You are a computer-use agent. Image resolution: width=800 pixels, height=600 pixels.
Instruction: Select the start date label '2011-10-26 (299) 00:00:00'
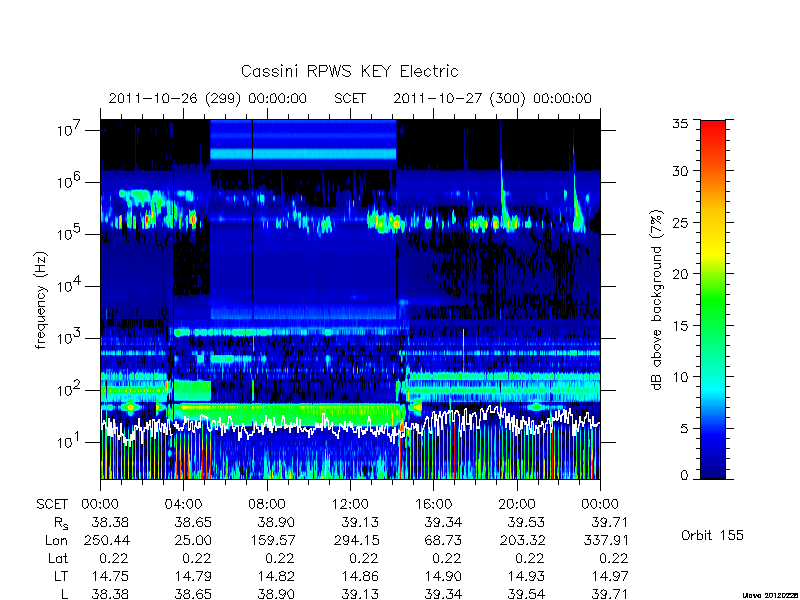tap(208, 98)
